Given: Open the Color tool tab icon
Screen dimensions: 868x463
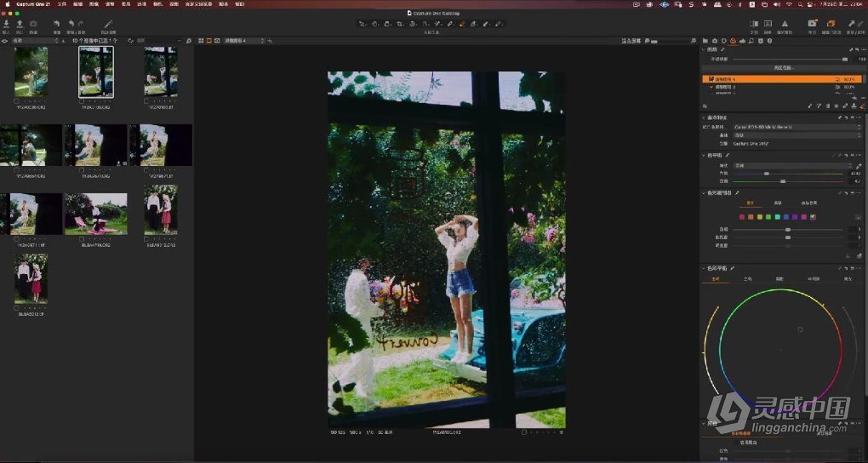Looking at the screenshot, I should [734, 40].
